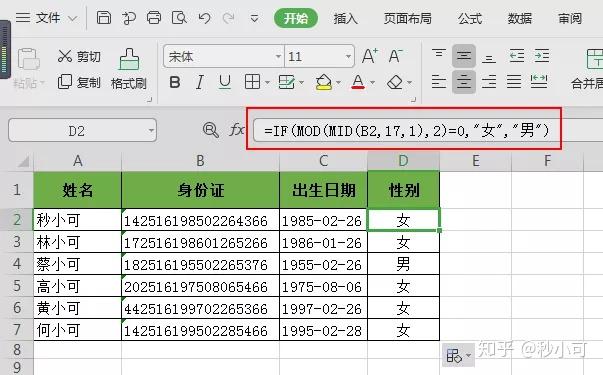Apply the red font color
The height and width of the screenshot is (375, 603).
358,82
